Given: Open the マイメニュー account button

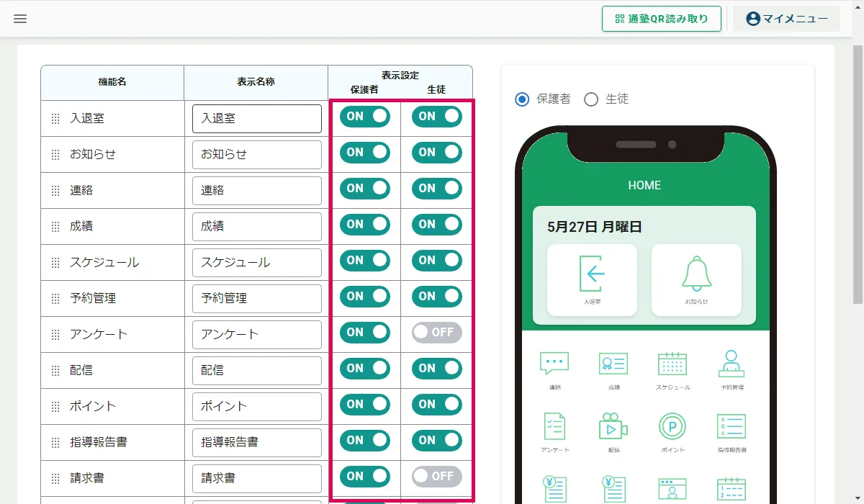Looking at the screenshot, I should click(x=786, y=19).
